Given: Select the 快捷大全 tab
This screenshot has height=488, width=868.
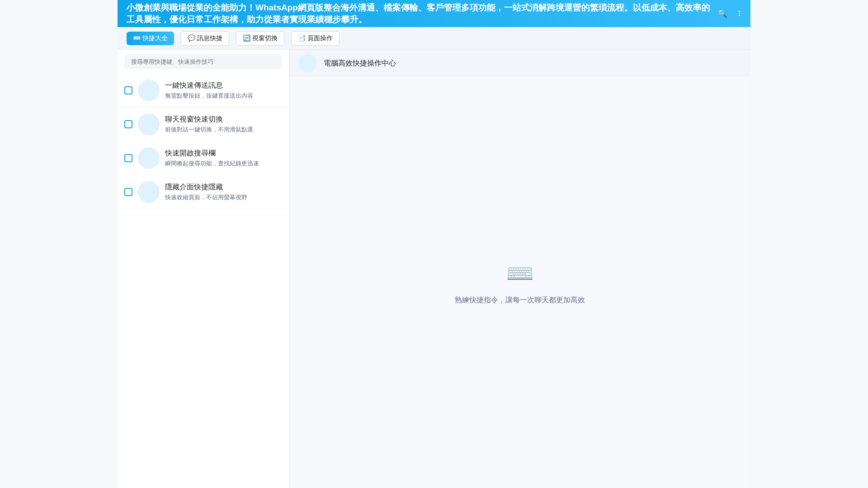Looking at the screenshot, I should tap(150, 38).
